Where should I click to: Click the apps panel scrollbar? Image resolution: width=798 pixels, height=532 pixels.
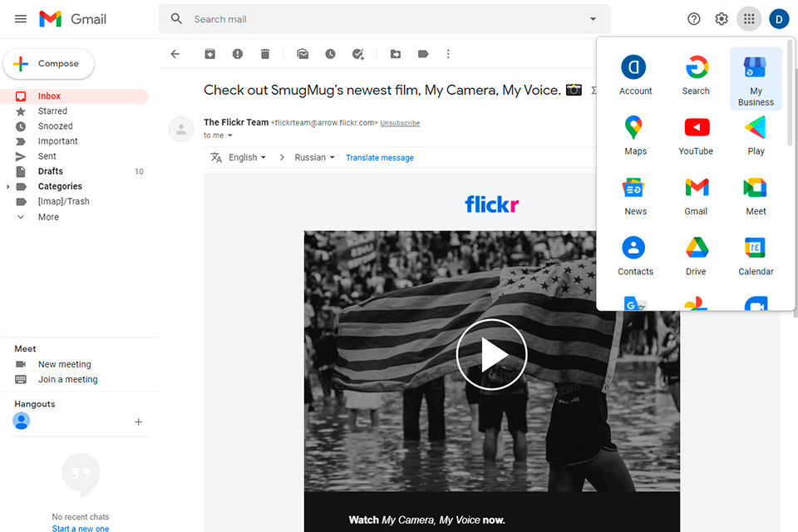(790, 91)
